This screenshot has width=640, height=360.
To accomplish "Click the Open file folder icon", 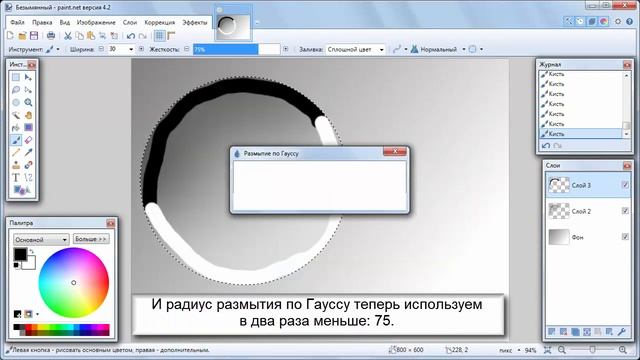I will [x=22, y=36].
